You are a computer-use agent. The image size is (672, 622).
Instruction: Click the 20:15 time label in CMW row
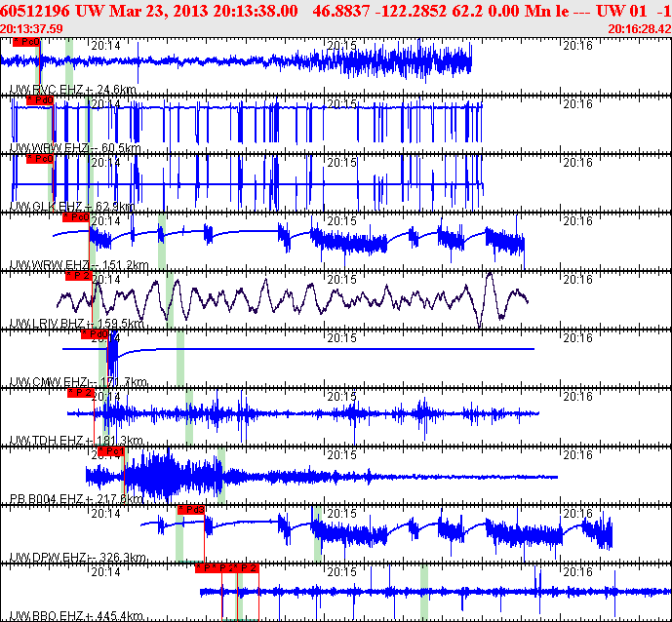pos(342,338)
